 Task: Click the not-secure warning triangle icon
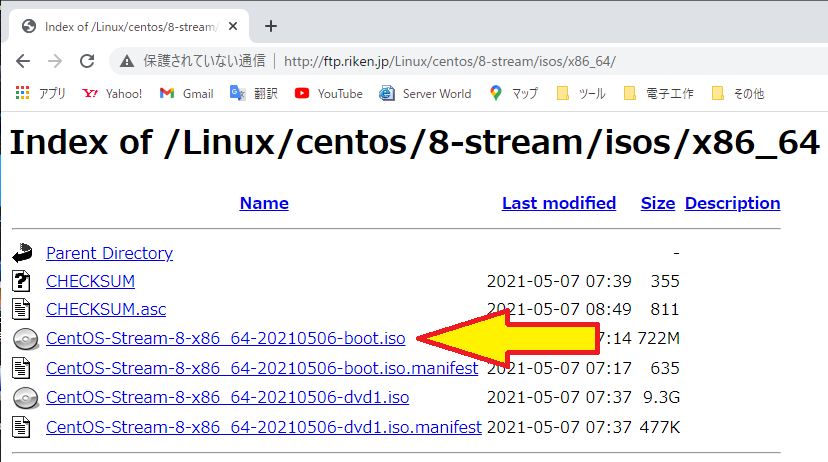[127, 61]
